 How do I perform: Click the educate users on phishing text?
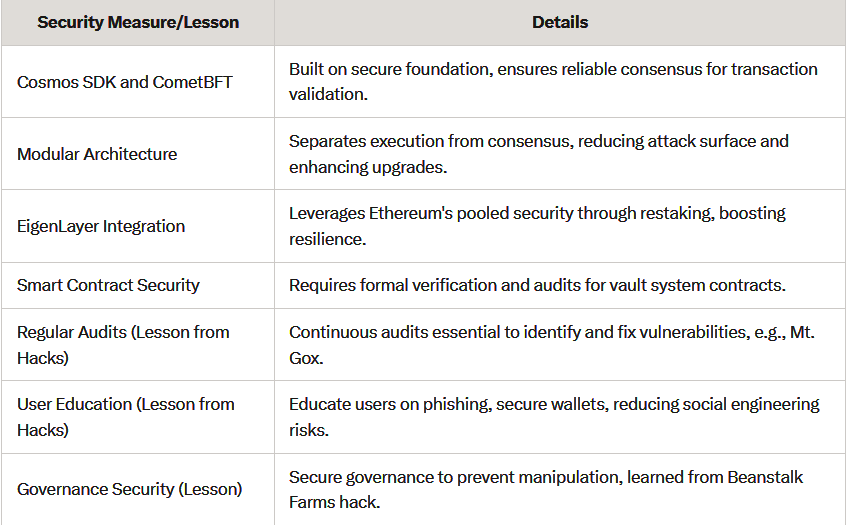click(554, 417)
